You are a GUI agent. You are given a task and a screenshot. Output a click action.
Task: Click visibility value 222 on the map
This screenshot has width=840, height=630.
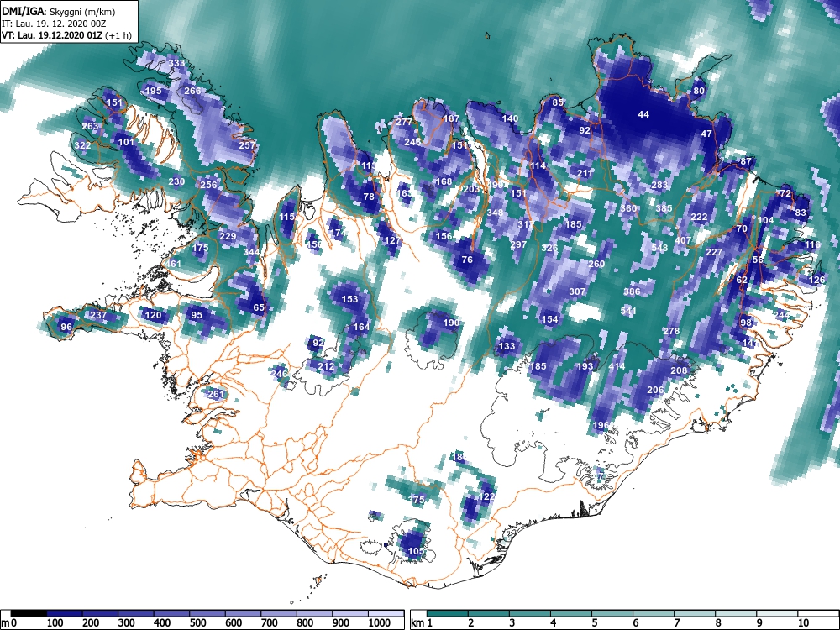pyautogui.click(x=699, y=217)
